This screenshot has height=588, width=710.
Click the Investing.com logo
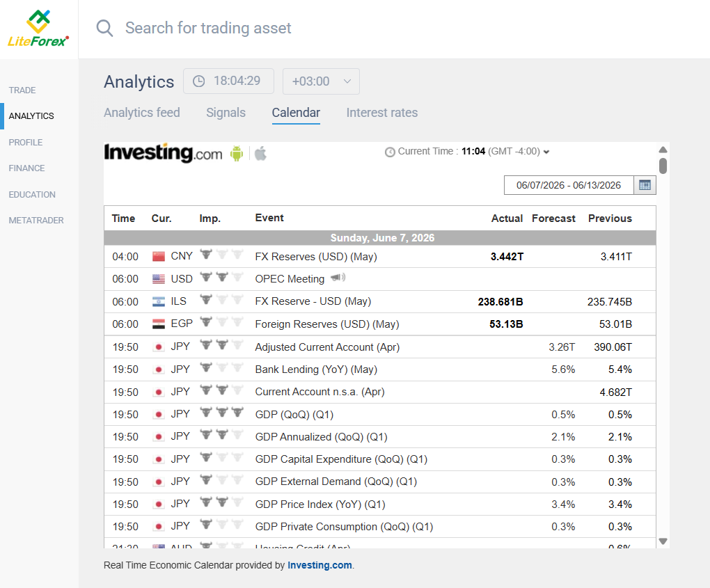click(163, 153)
